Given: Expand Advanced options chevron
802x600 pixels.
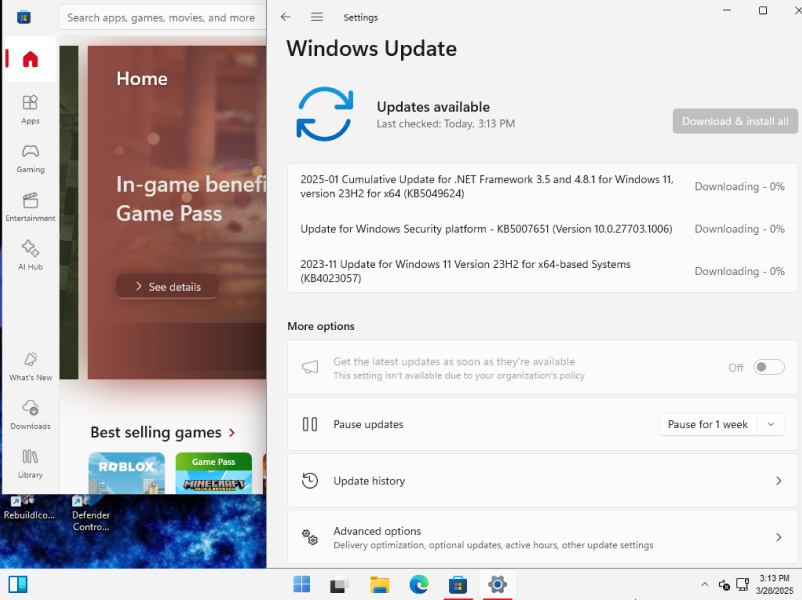Looking at the screenshot, I should pyautogui.click(x=778, y=537).
